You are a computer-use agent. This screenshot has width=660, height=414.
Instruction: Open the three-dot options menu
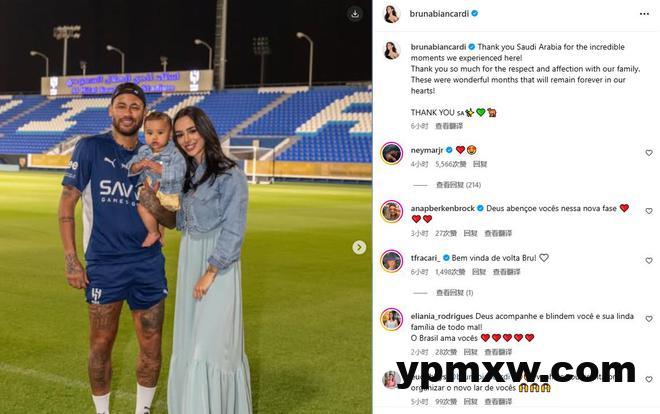tap(644, 14)
